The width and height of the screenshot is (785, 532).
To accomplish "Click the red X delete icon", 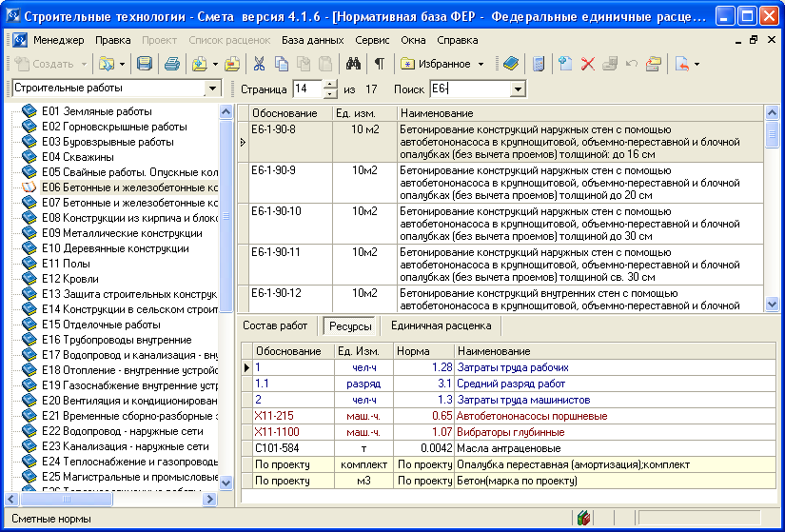I will tap(588, 64).
